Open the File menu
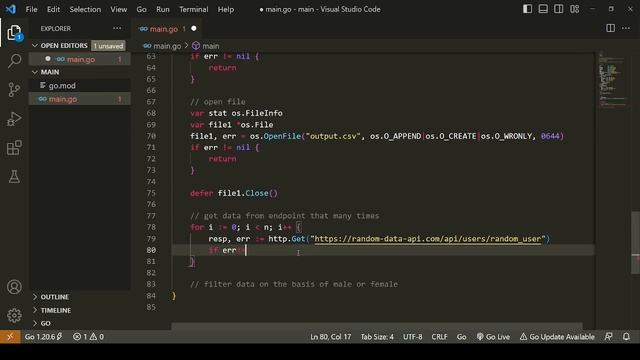640x360 pixels. [31, 9]
